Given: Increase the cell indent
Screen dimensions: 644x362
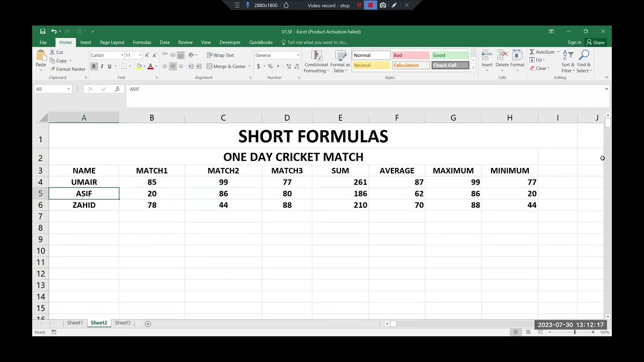Looking at the screenshot, I should point(199,66).
